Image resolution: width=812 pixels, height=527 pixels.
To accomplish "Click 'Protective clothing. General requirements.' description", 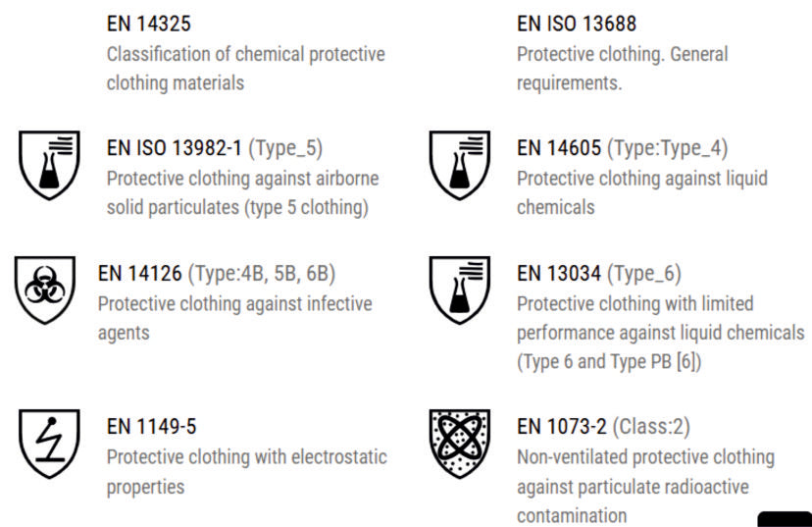I will (x=622, y=69).
